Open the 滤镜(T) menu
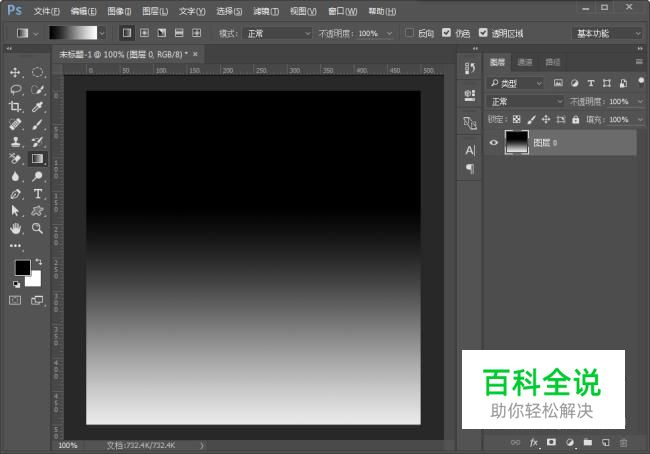The image size is (650, 454). [266, 11]
